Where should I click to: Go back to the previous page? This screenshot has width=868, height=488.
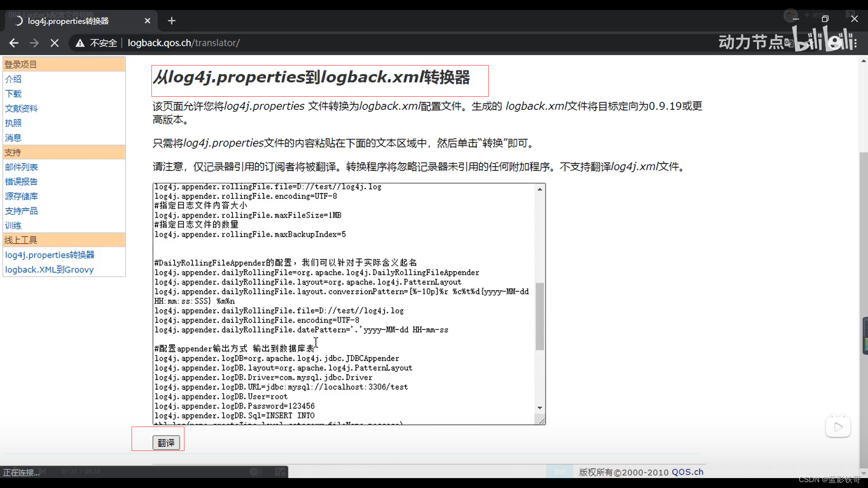point(14,43)
